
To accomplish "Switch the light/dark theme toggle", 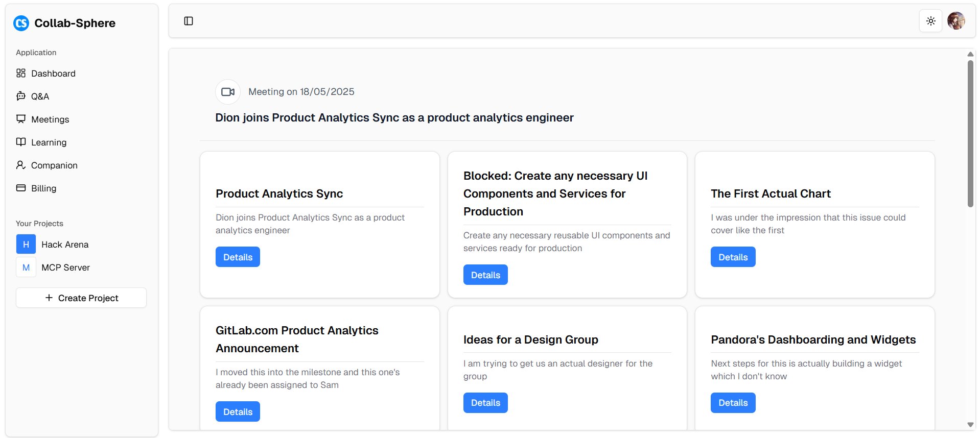I will 930,21.
